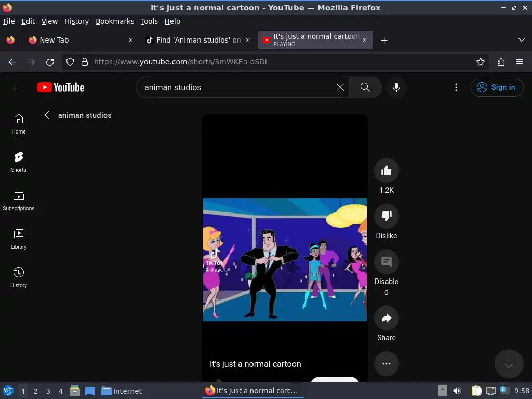Close the YouTube cartoon tab
Image resolution: width=532 pixels, height=399 pixels.
(364, 40)
